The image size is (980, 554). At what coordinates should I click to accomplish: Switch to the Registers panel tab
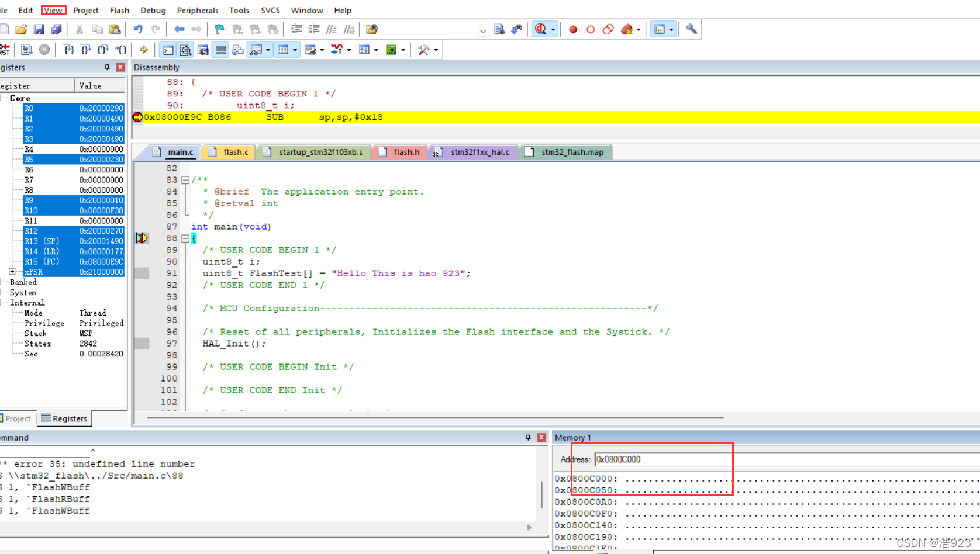click(64, 418)
